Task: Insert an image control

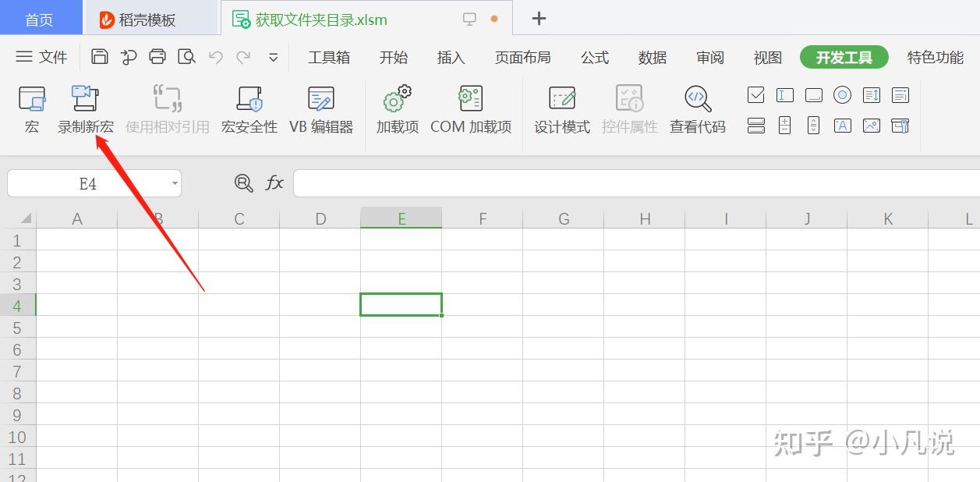Action: [872, 126]
